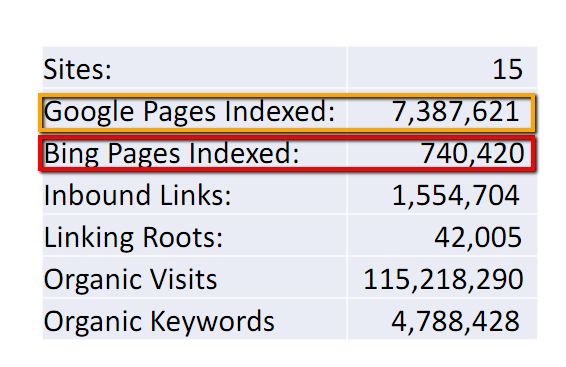Select the value 4,788,428

point(456,322)
